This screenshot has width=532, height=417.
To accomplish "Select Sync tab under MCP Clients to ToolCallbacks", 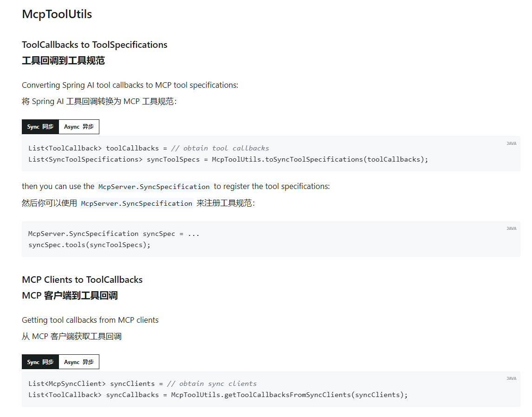I will point(40,362).
